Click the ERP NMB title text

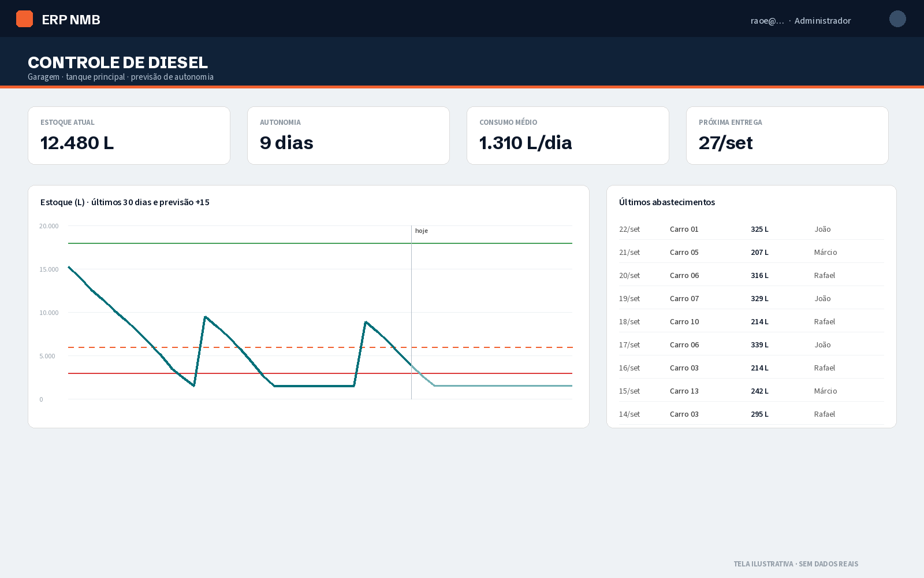(x=71, y=20)
